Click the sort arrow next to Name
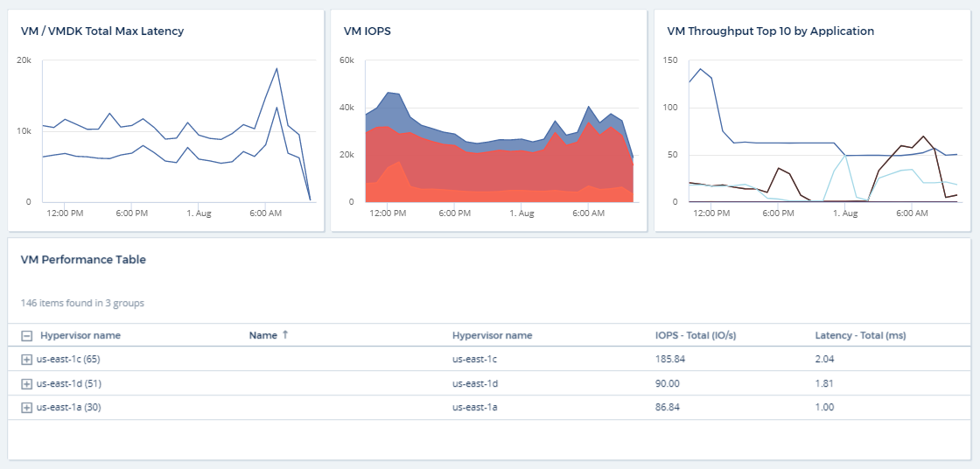Viewport: 980px width, 469px height. 285,335
